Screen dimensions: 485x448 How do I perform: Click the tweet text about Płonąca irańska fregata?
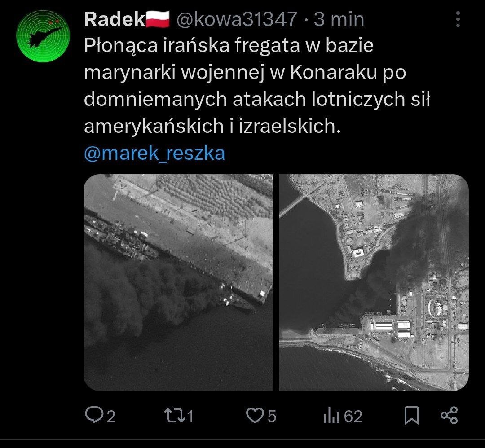tap(257, 86)
